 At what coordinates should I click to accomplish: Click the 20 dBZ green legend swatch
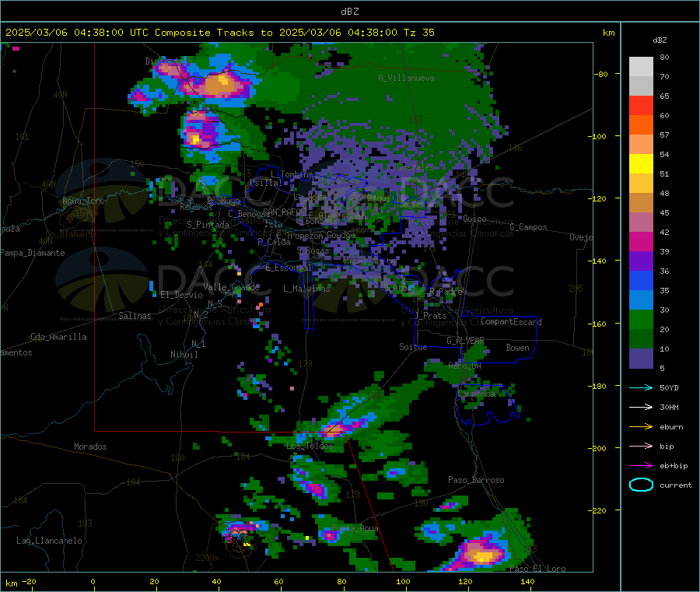(x=641, y=319)
